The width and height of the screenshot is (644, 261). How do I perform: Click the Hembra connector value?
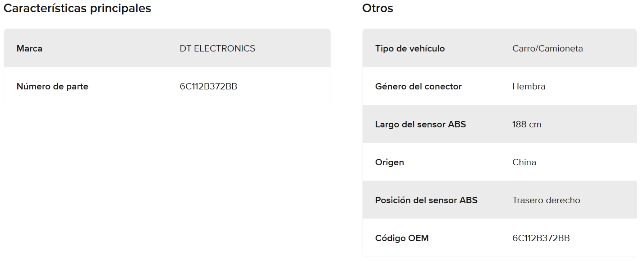[529, 86]
